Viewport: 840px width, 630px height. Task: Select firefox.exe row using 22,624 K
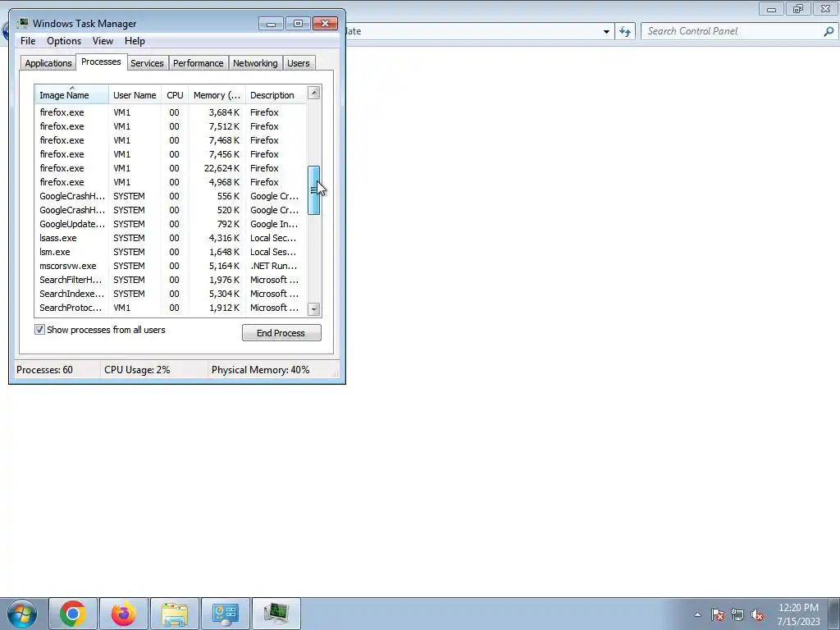171,168
